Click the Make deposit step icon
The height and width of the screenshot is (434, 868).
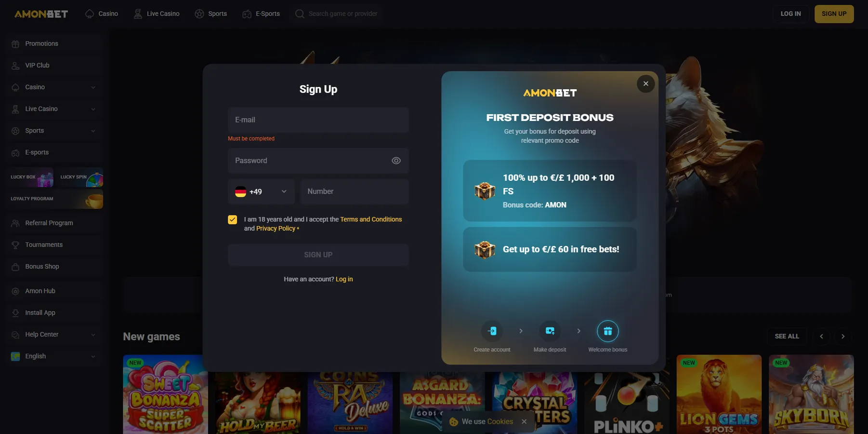click(x=550, y=331)
